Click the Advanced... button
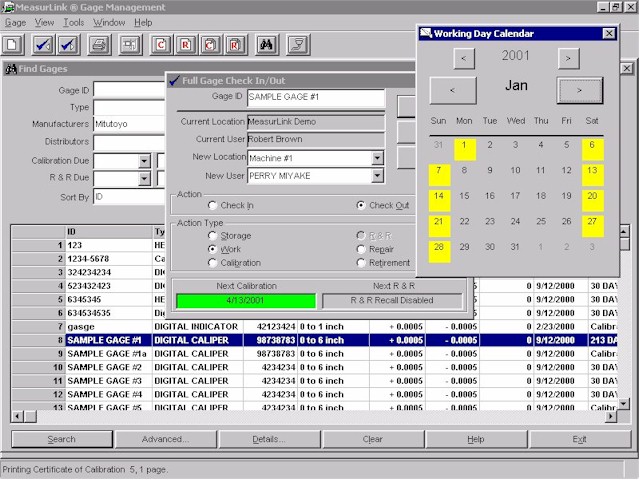640x480 pixels. pyautogui.click(x=165, y=439)
